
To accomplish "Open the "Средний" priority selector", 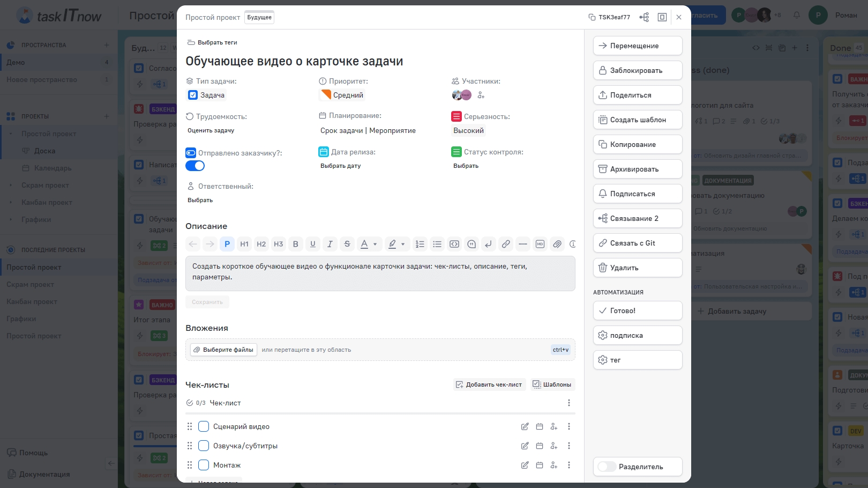I will pos(342,95).
